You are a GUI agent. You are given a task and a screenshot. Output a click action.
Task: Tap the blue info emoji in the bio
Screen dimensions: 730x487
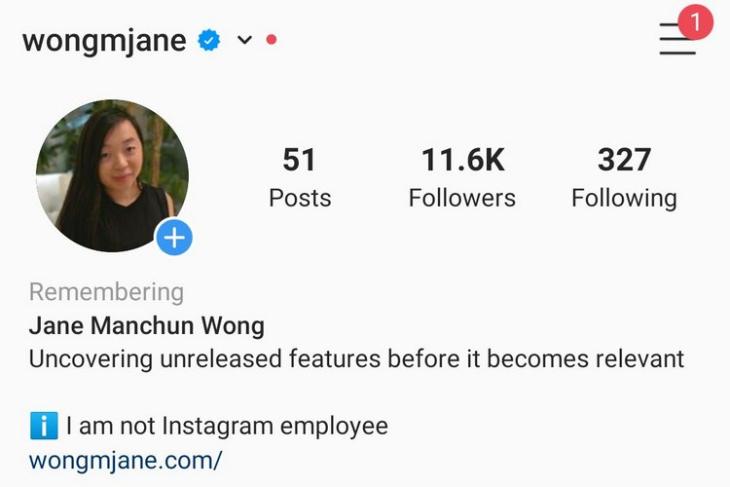pos(44,426)
